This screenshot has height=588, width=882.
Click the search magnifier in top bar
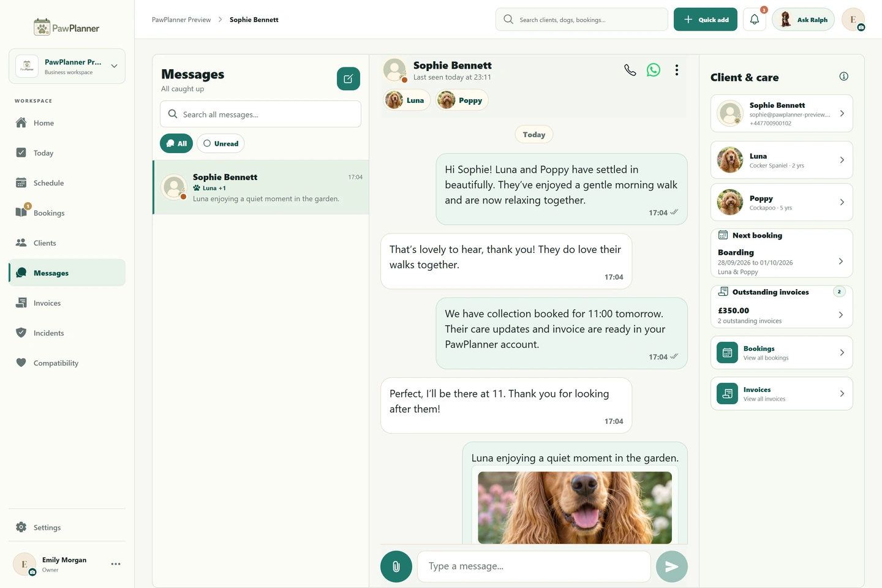[x=508, y=20]
